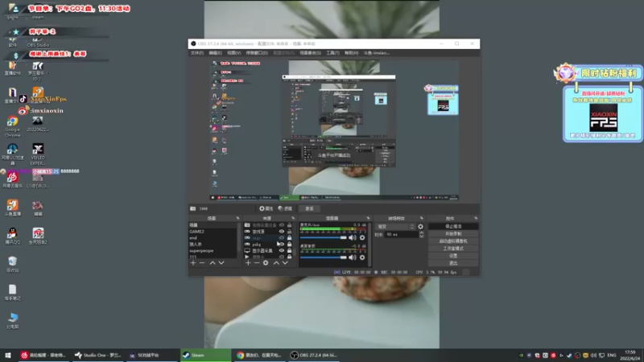
Task: Open OBS Settings button in controls
Action: click(x=453, y=256)
